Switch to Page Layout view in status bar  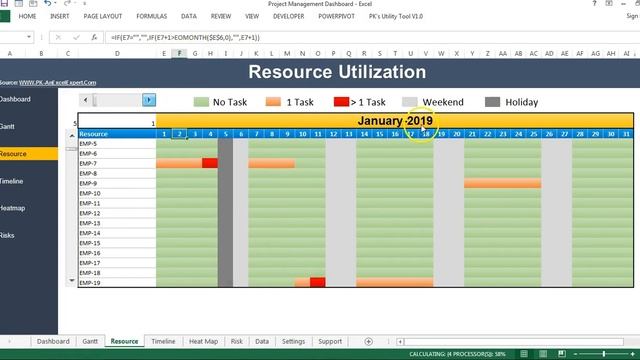pyautogui.click(x=543, y=354)
